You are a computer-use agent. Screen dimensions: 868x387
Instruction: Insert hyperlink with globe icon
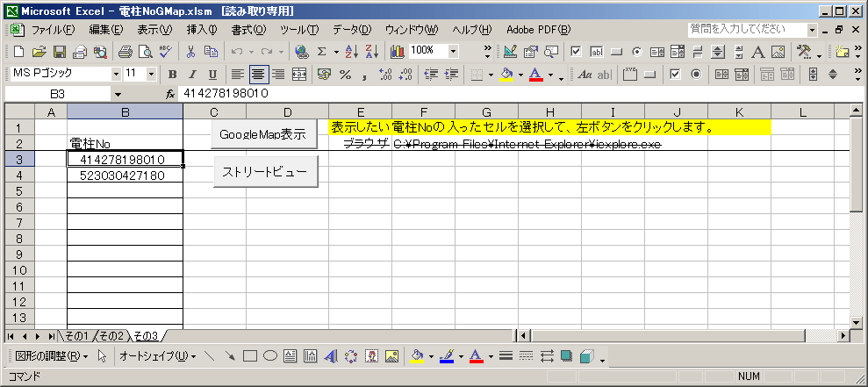coord(302,52)
